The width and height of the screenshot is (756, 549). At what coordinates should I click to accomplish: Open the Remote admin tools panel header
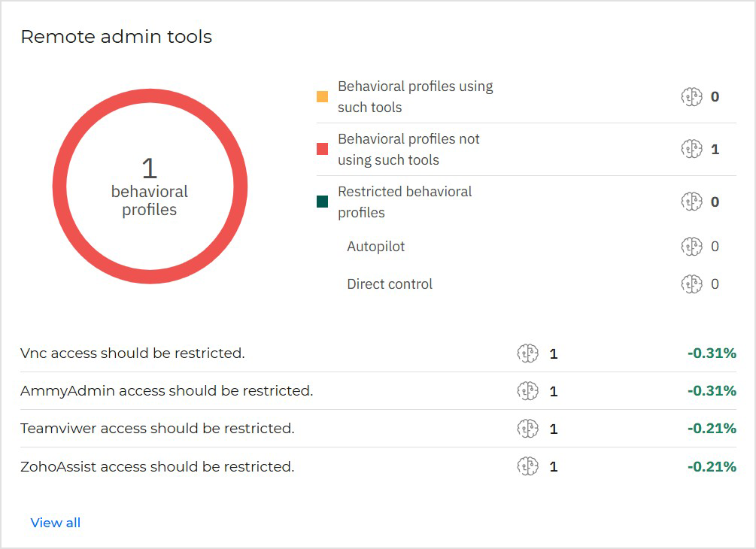(117, 36)
